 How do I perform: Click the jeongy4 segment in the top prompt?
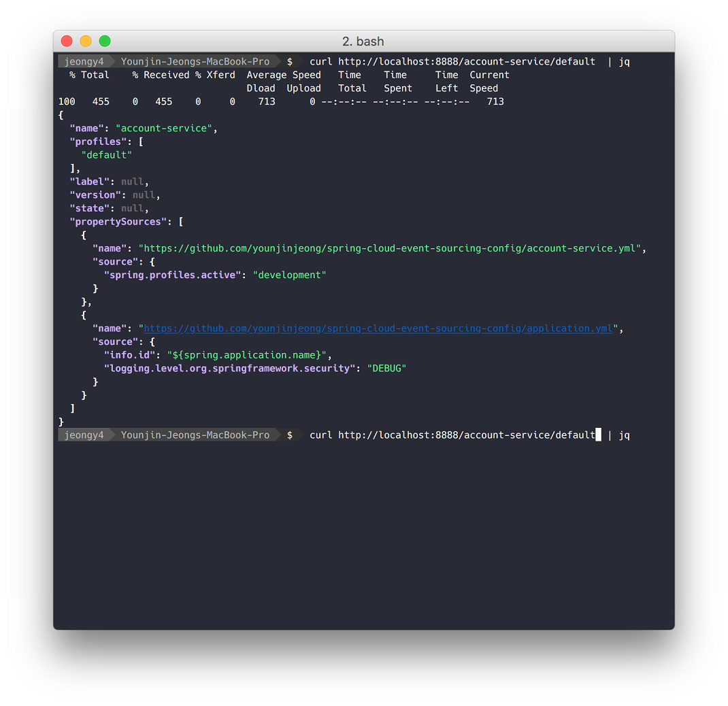tap(84, 61)
